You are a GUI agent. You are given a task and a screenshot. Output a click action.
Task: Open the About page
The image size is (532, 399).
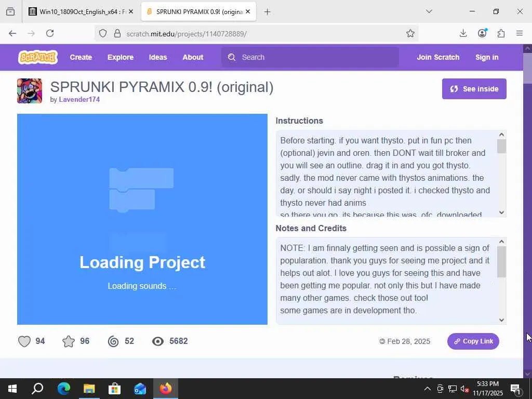[193, 57]
